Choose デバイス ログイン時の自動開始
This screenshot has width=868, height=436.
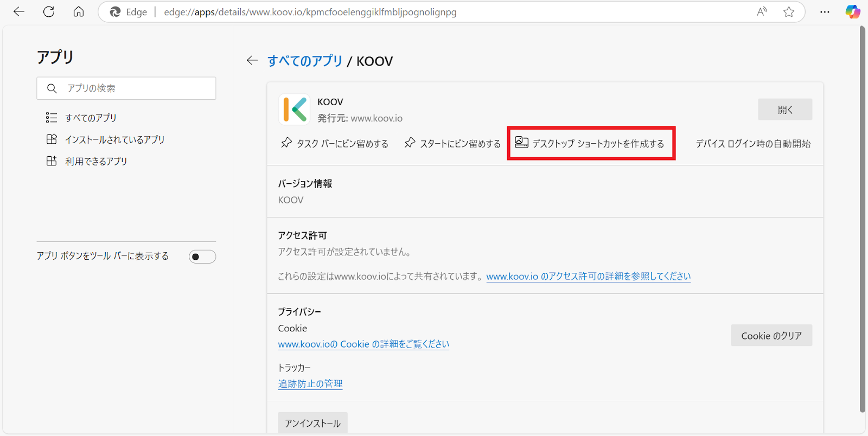[753, 144]
